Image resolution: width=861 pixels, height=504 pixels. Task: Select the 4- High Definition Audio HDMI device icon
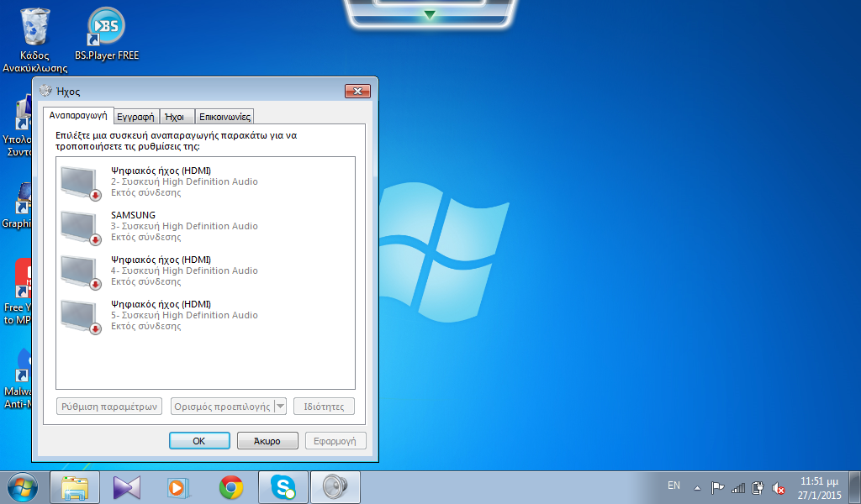(81, 271)
